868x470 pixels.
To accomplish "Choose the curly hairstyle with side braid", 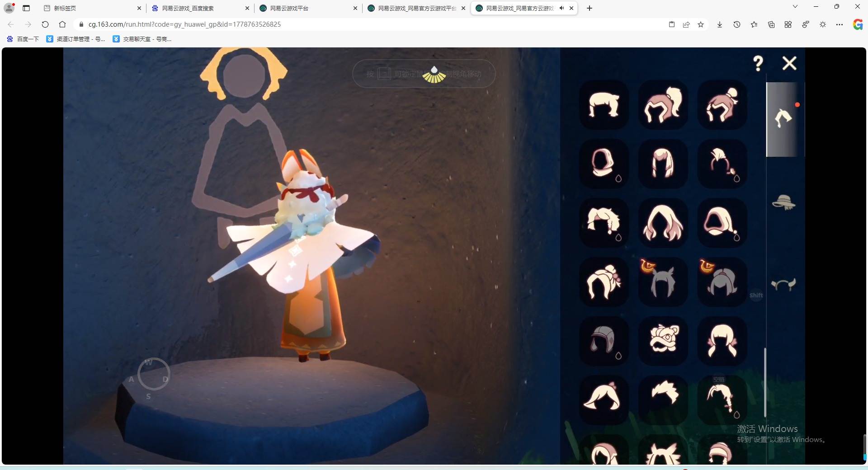I will coord(604,223).
